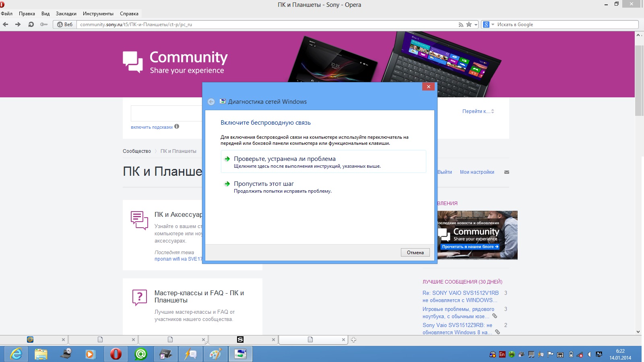The width and height of the screenshot is (644, 362).
Task: Choose 'Проверьте, устранена ли проблема' option
Action: click(323, 162)
